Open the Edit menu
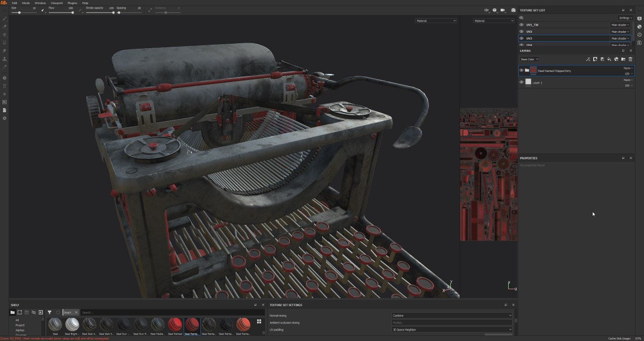Image resolution: width=644 pixels, height=341 pixels. tap(15, 3)
